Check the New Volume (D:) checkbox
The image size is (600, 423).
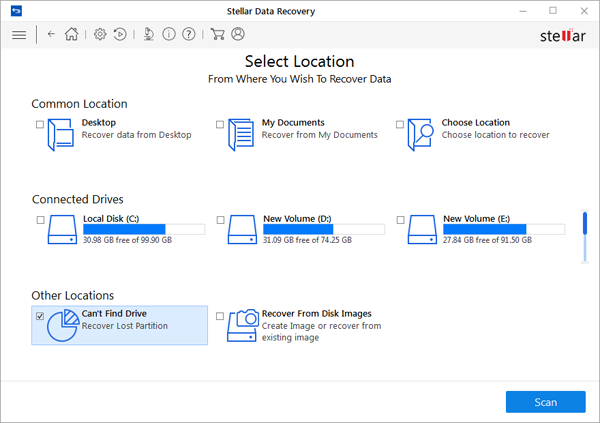point(220,220)
